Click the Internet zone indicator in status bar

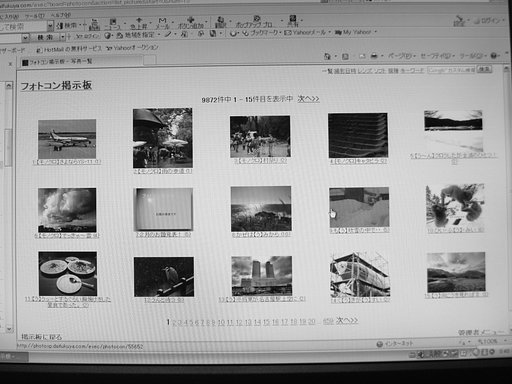pyautogui.click(x=396, y=343)
